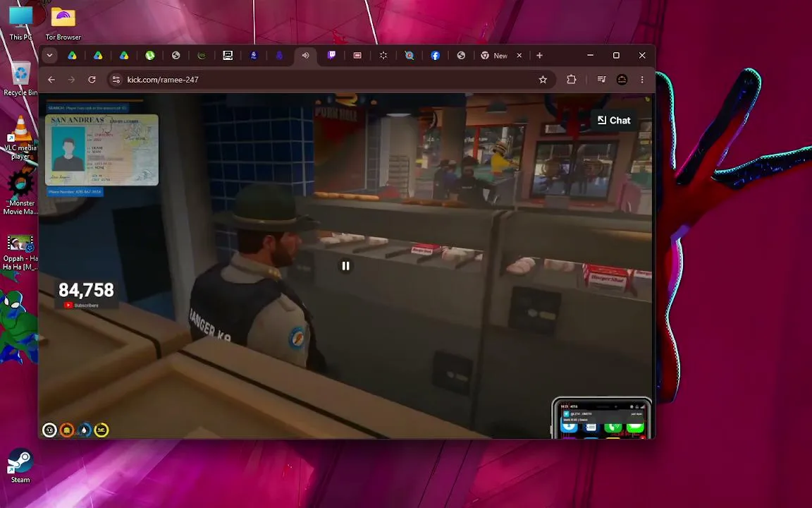Launch Steam from the desktop
812x508 pixels.
point(20,466)
